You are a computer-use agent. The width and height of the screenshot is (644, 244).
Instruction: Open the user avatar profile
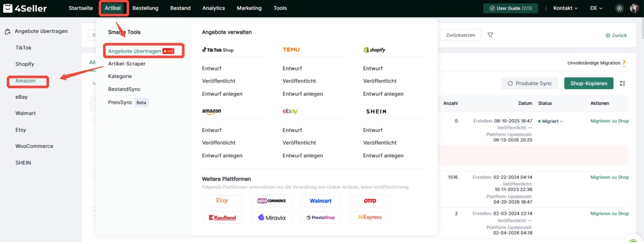pyautogui.click(x=634, y=8)
